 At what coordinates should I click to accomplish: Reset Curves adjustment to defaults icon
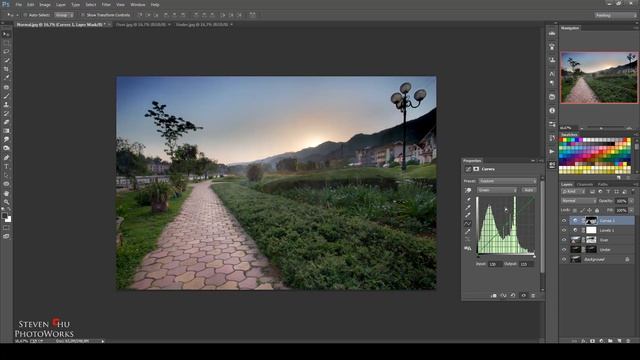pyautogui.click(x=513, y=296)
